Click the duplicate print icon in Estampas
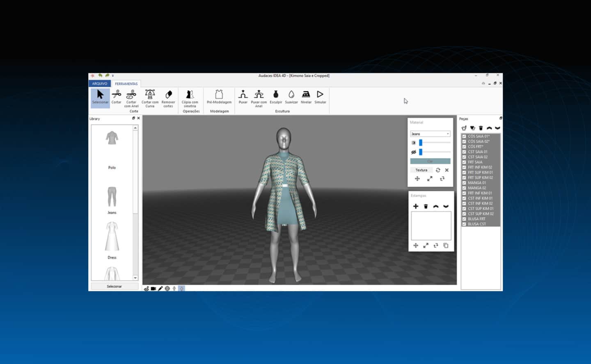The width and height of the screenshot is (591, 364). coord(446,246)
